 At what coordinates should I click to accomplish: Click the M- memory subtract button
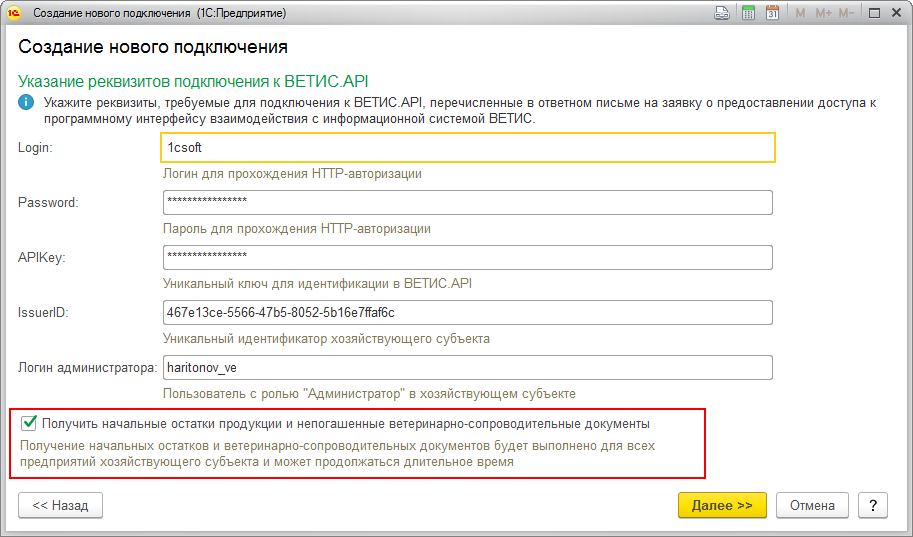(846, 13)
